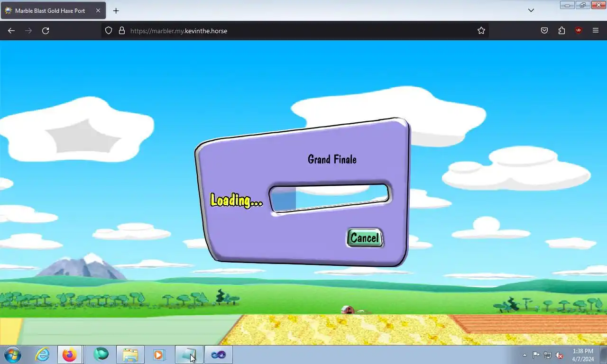607x364 pixels.
Task: Go back to the previous page
Action: coord(11,30)
